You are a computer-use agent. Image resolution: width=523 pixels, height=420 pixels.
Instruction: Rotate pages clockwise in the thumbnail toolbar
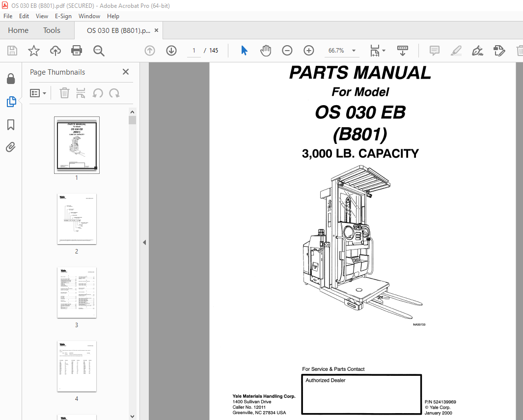(x=114, y=93)
